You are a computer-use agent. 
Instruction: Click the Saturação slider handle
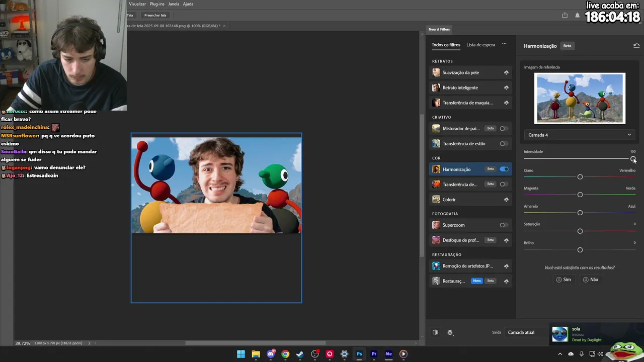[580, 231]
